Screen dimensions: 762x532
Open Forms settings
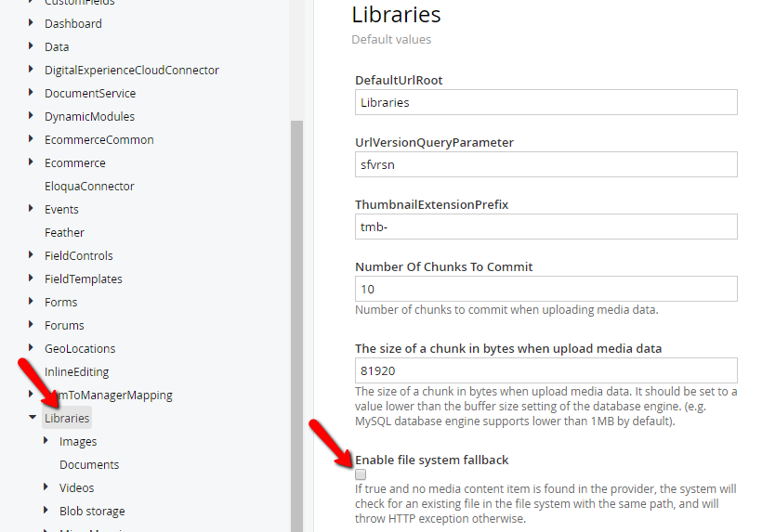point(60,303)
